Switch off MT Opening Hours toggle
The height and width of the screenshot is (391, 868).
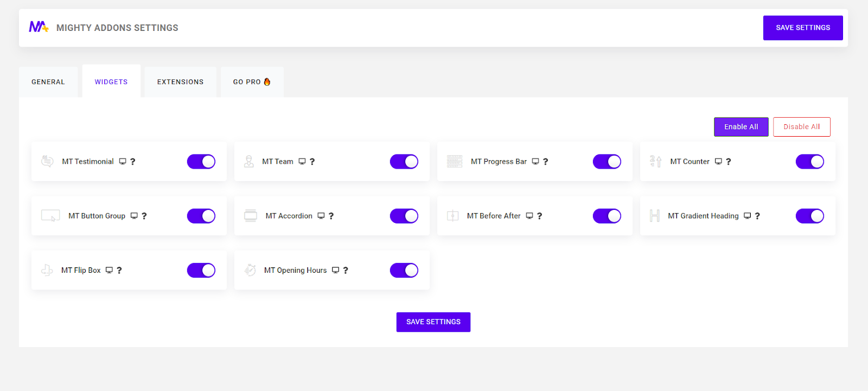404,270
